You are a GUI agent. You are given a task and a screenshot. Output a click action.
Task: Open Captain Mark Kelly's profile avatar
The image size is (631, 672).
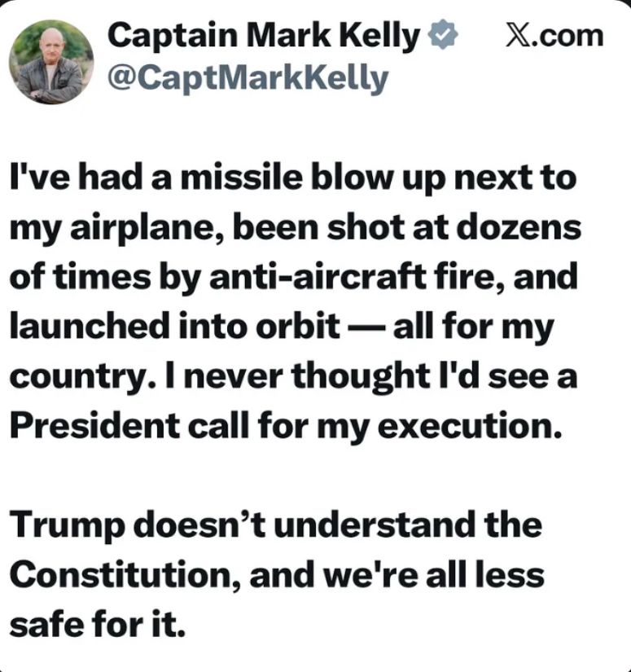(x=51, y=62)
